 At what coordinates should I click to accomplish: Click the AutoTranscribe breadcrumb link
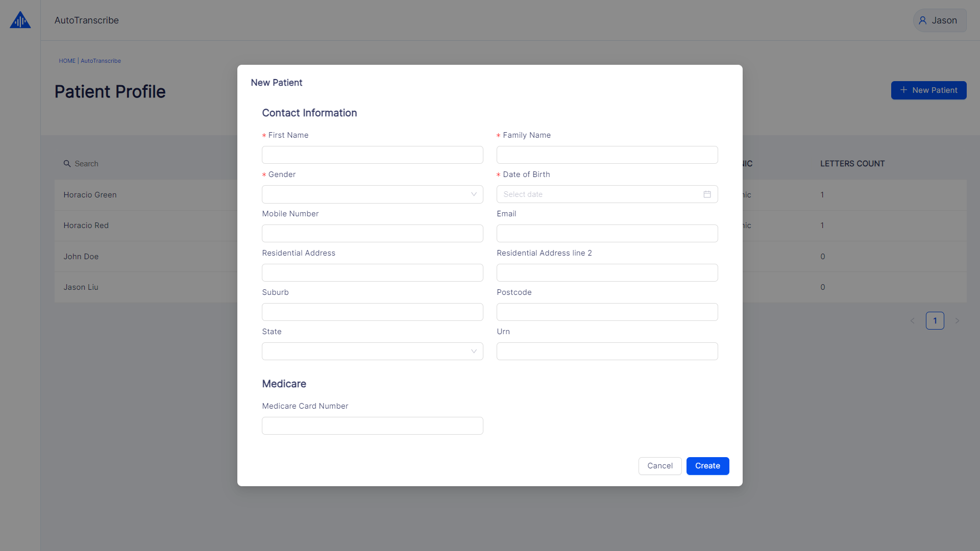tap(101, 61)
